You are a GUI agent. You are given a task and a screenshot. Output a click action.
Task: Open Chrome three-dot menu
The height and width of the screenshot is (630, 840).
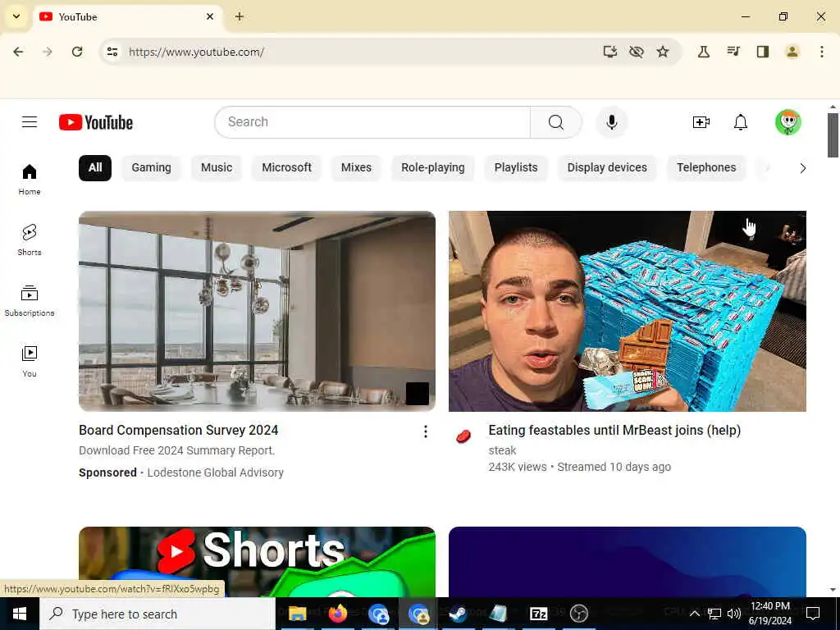822,52
